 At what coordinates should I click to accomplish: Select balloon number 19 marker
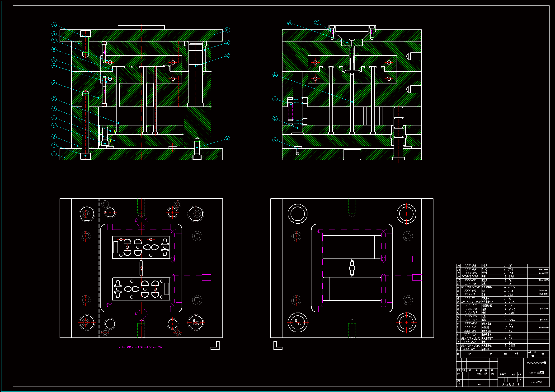(275, 140)
